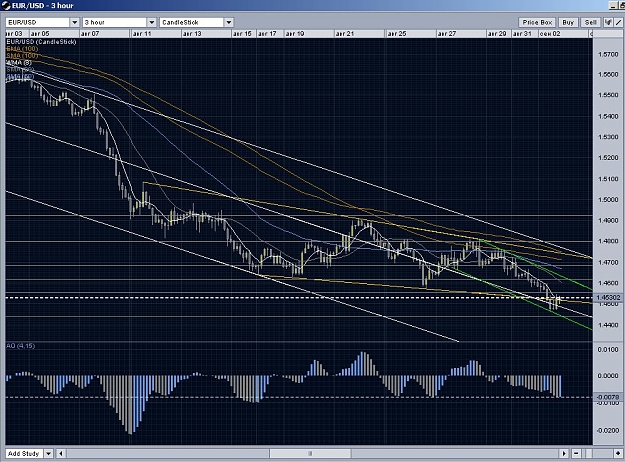The width and height of the screenshot is (625, 462).
Task: Click the date marker авг 27 on time axis
Action: coord(447,34)
